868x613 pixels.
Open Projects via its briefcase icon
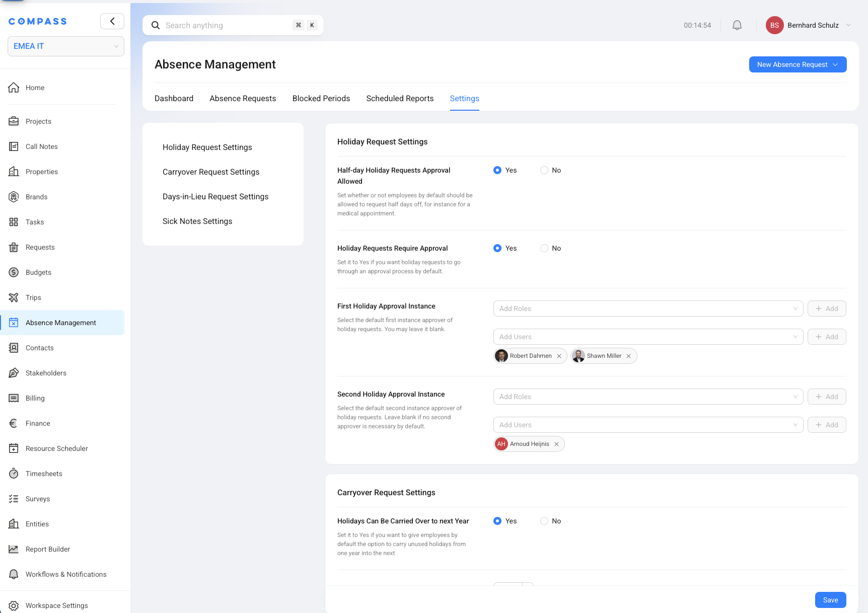14,121
